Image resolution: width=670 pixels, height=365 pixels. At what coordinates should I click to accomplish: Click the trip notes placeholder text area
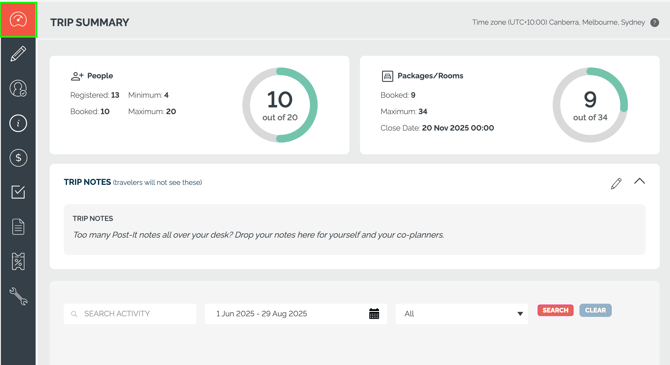click(x=355, y=230)
